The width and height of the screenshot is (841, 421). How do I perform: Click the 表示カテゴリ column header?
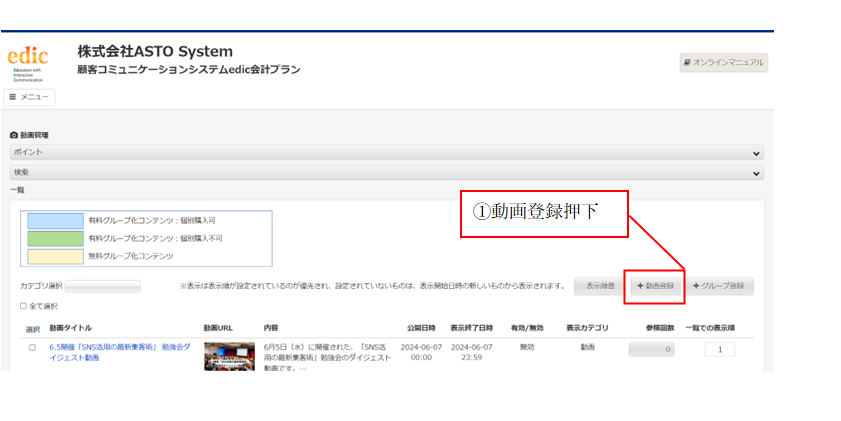point(587,328)
